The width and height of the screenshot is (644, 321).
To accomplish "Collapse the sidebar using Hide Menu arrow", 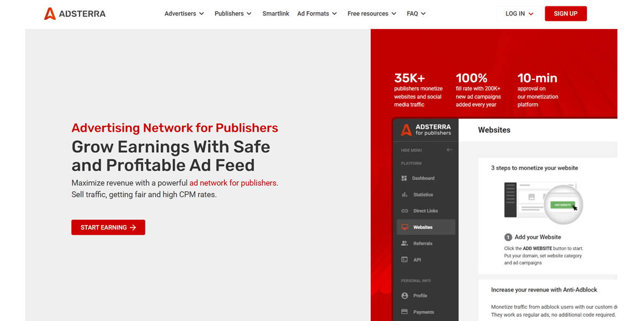I will 449,150.
